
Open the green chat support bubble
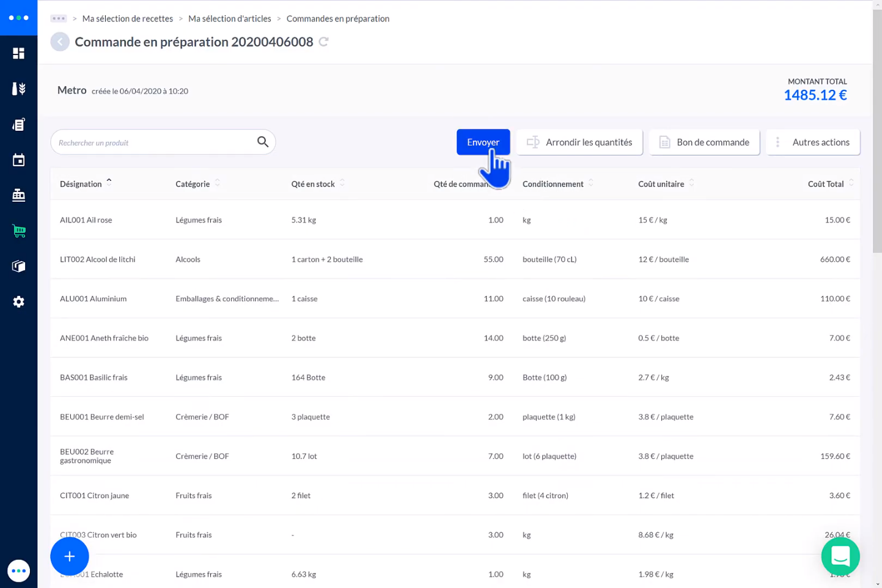(840, 556)
